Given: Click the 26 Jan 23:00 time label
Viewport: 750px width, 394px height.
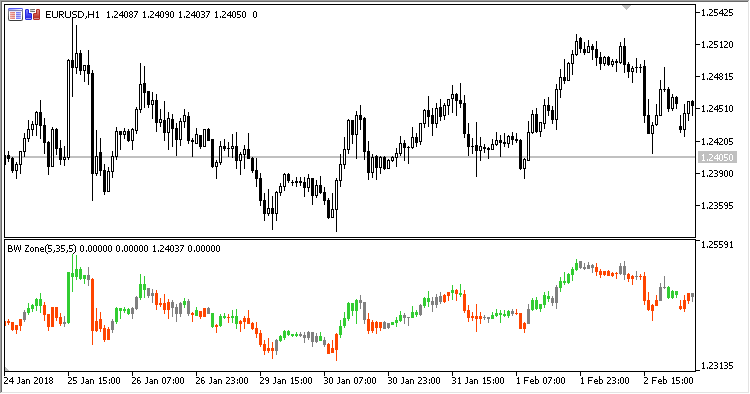Looking at the screenshot, I should tap(222, 381).
